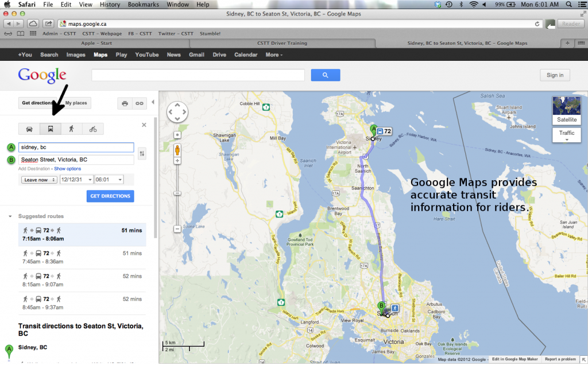588x365 pixels.
Task: Enable the Traffic overlay
Action: click(566, 134)
